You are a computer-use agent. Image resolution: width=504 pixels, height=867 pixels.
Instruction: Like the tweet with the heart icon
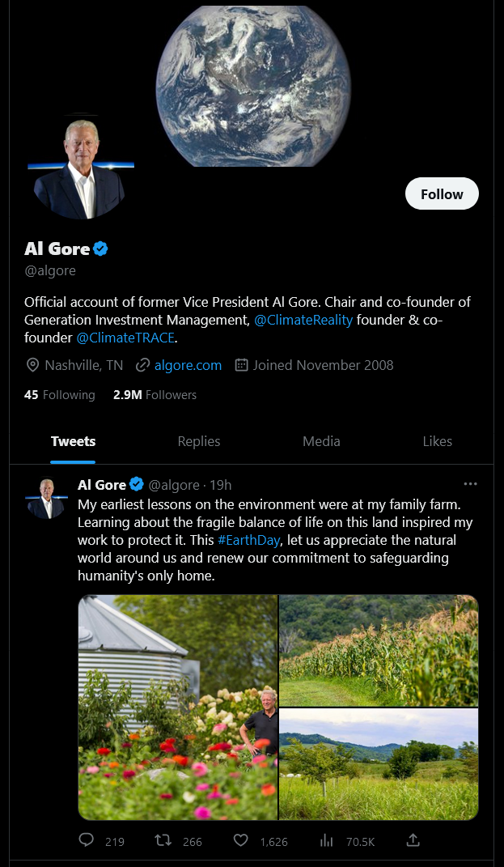[240, 841]
